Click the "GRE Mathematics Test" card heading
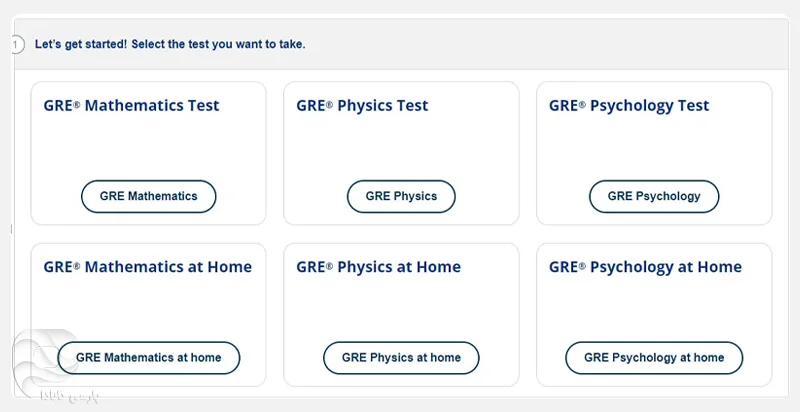The height and width of the screenshot is (412, 800). [x=131, y=106]
